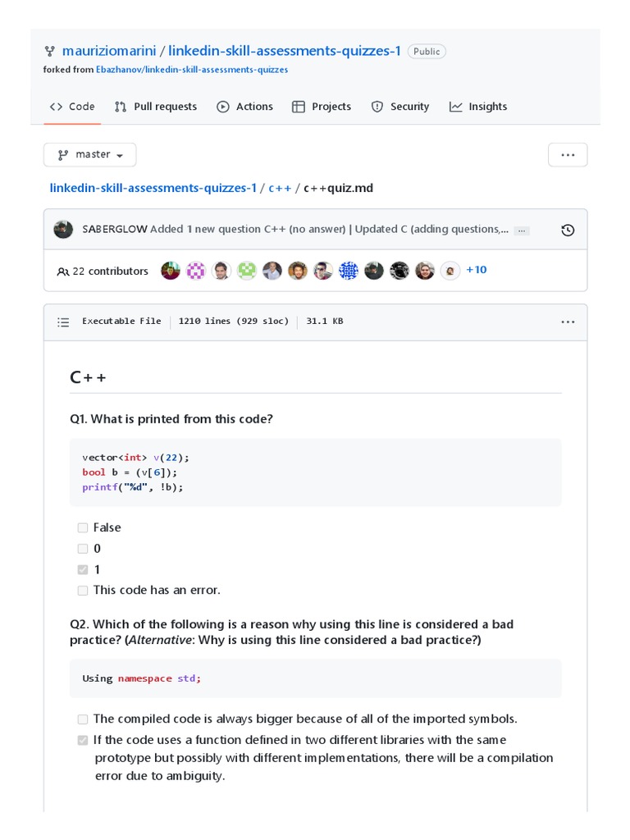630x840 pixels.
Task: Open file options three-dot menu
Action: pos(568,322)
